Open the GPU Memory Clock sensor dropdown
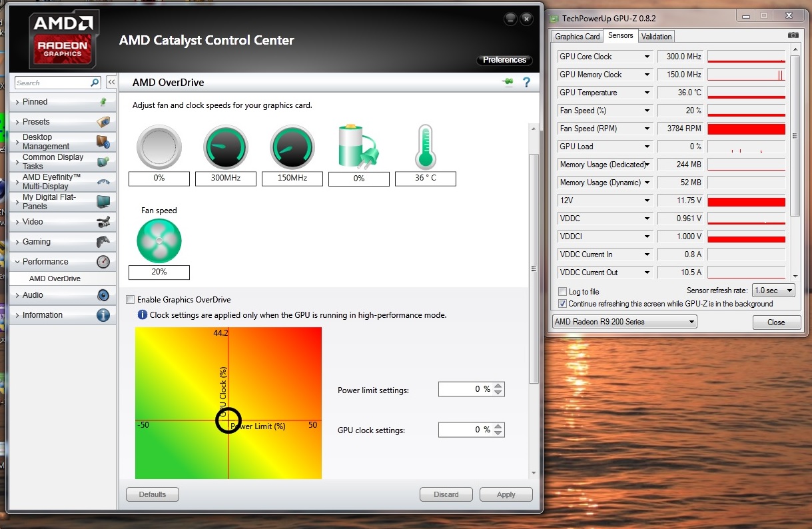The width and height of the screenshot is (812, 529). pyautogui.click(x=646, y=75)
